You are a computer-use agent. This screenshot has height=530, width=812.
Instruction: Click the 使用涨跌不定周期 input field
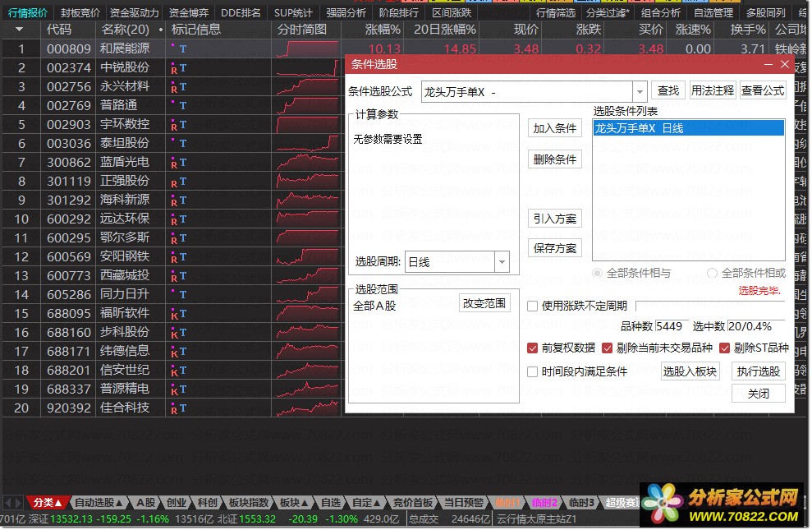710,306
